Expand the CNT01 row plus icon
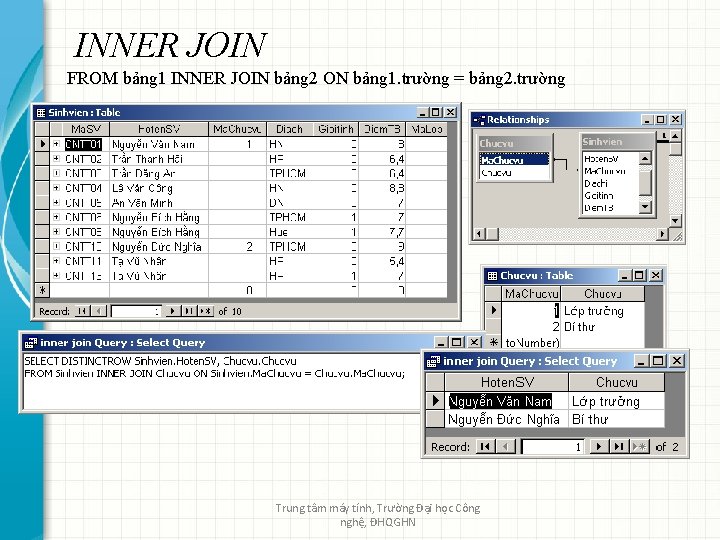The width and height of the screenshot is (720, 540). (56, 144)
